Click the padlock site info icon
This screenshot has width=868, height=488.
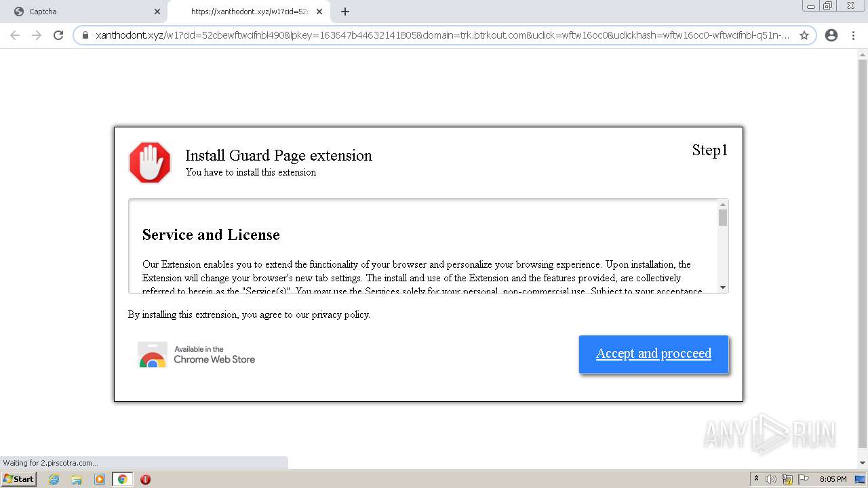pos(85,35)
